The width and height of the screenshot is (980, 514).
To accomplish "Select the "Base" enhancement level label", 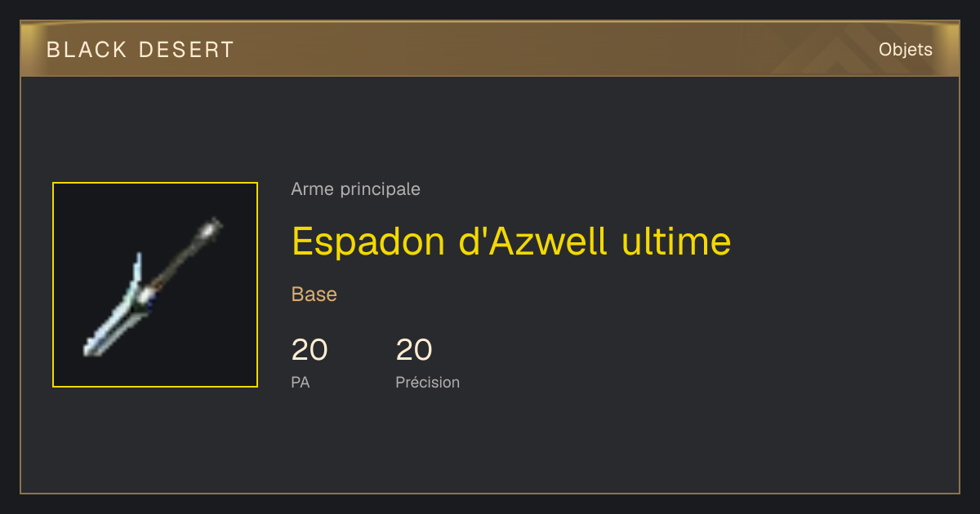I will coord(314,295).
